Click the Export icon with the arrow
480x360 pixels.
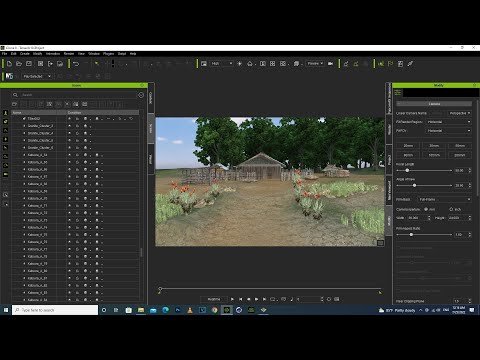click(x=50, y=64)
